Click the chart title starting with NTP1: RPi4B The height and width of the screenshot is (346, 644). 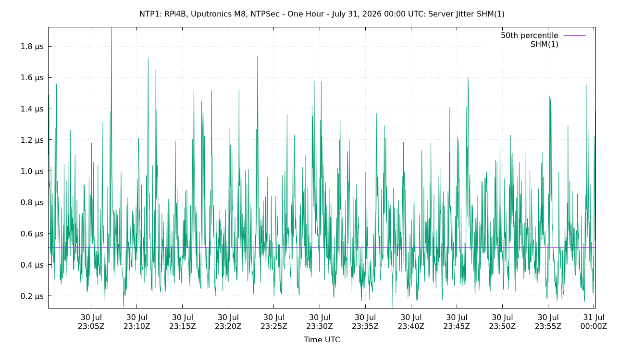click(x=322, y=14)
